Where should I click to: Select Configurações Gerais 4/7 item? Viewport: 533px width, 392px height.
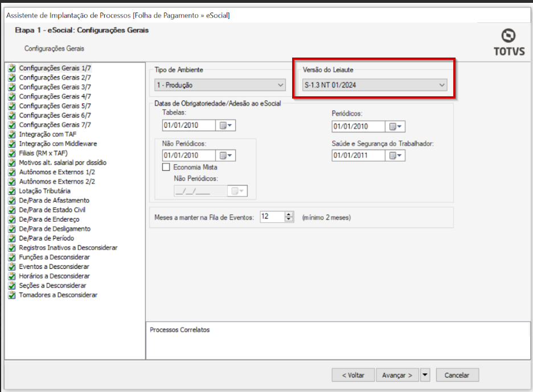55,96
